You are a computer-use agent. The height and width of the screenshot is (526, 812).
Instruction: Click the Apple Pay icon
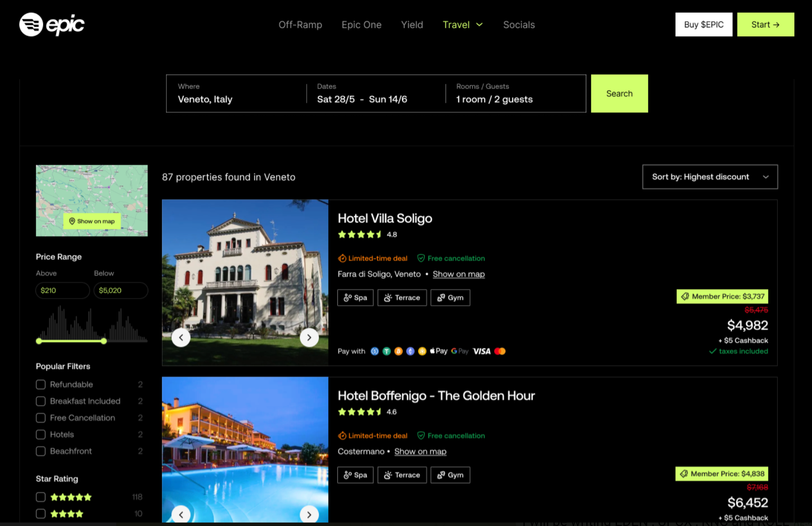438,351
